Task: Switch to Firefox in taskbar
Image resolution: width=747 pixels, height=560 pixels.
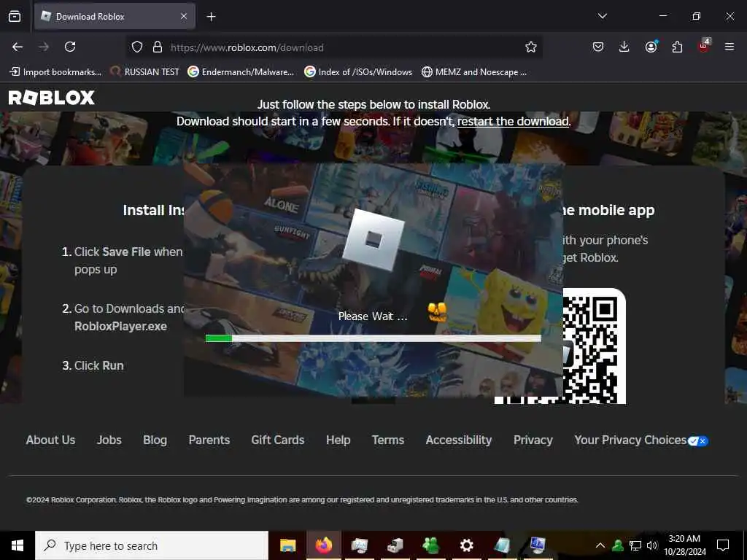Action: pos(323,545)
